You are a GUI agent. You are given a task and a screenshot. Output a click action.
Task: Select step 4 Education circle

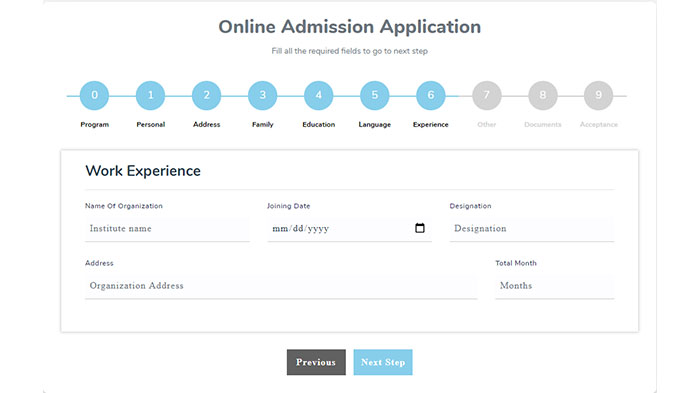[x=318, y=95]
